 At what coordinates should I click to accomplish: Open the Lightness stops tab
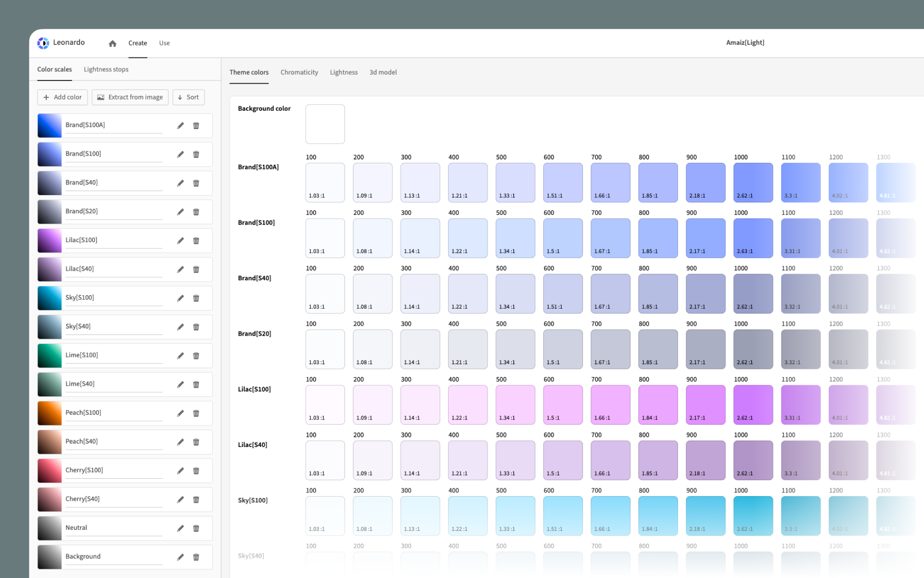106,69
